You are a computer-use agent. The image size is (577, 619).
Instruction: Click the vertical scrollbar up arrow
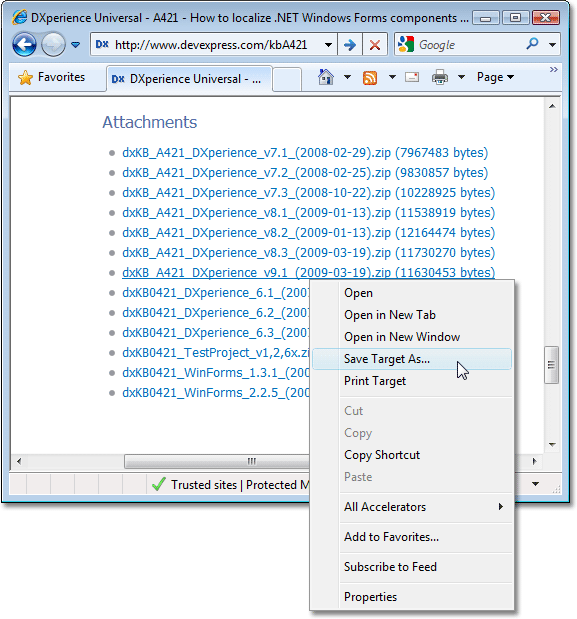(552, 106)
